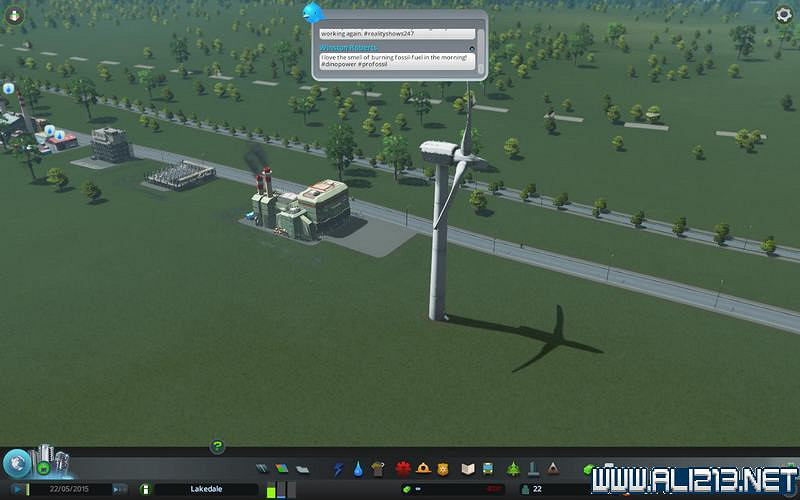
Task: Open the Electricity build menu
Action: click(x=338, y=468)
